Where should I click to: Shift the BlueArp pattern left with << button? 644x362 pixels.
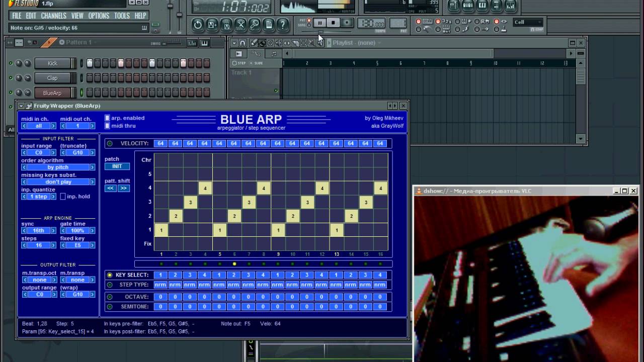click(110, 188)
